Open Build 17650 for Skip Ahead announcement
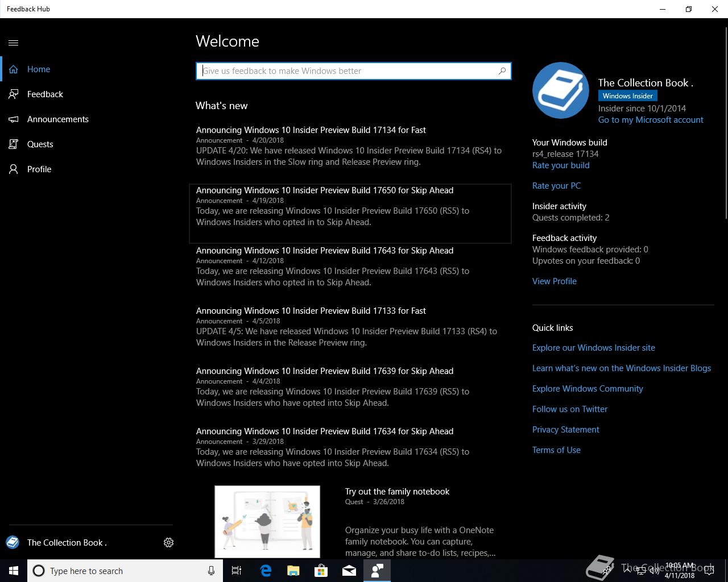 [350, 213]
